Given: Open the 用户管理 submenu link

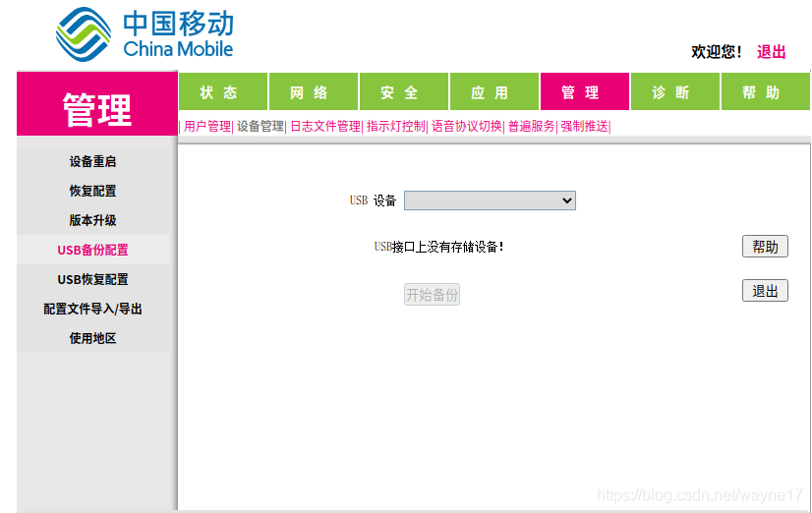Looking at the screenshot, I should [x=207, y=127].
